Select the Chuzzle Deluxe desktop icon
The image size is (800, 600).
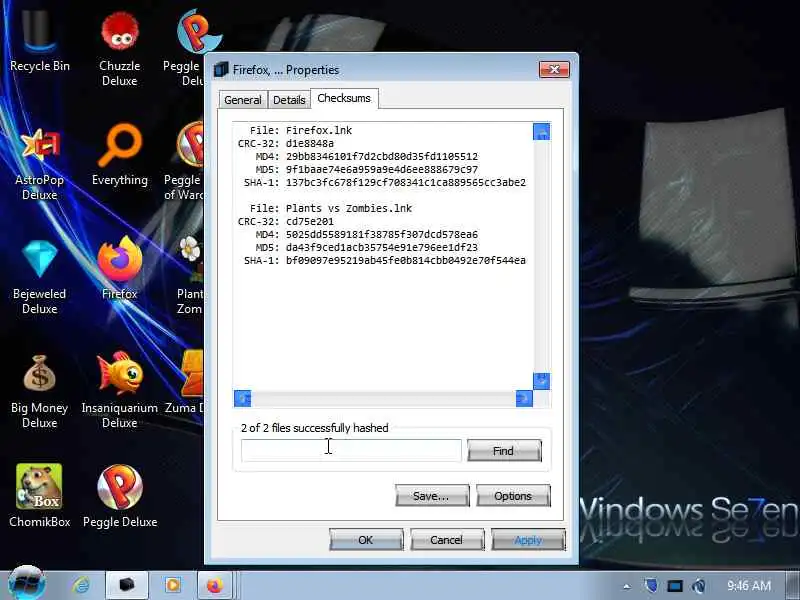click(119, 48)
